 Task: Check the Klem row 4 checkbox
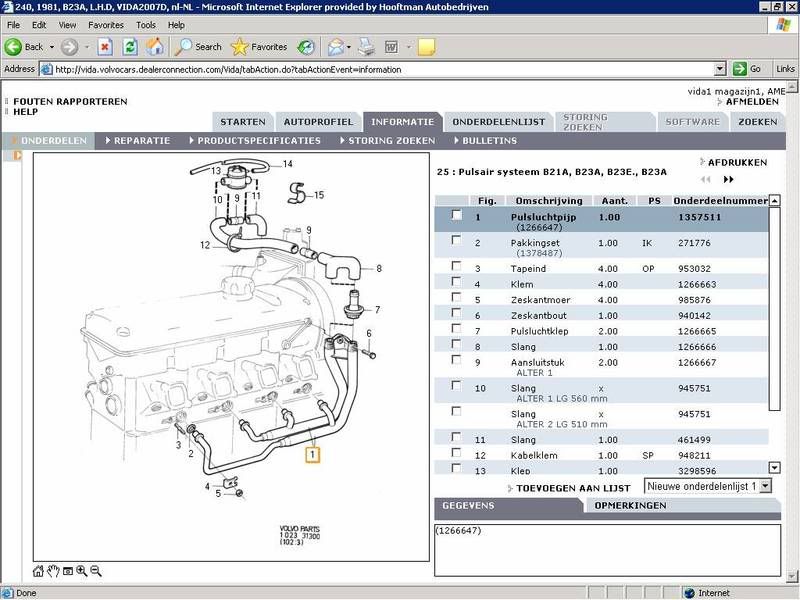[x=457, y=282]
